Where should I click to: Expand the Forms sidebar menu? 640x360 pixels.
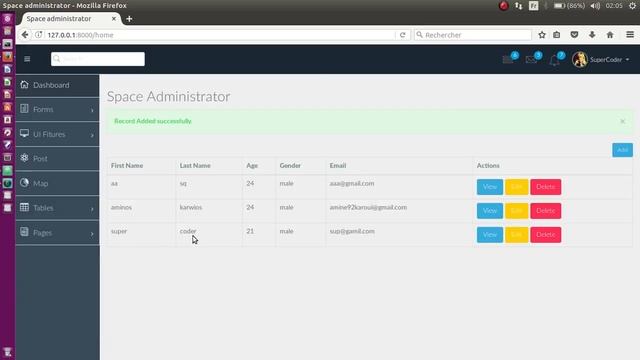click(x=57, y=109)
